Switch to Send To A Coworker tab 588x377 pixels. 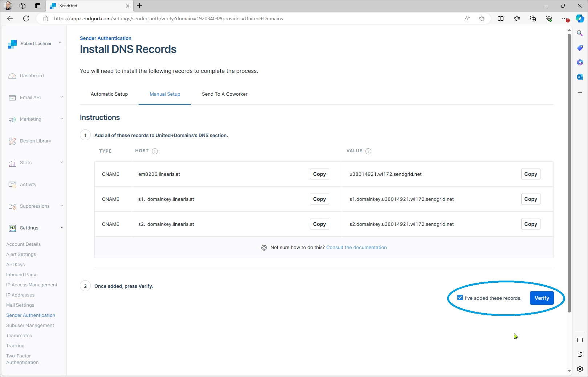225,94
